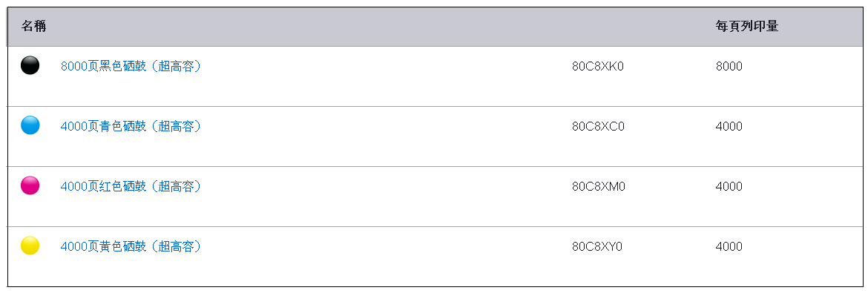Select part number 80C8XK0
This screenshot has height=296, width=868.
[598, 66]
